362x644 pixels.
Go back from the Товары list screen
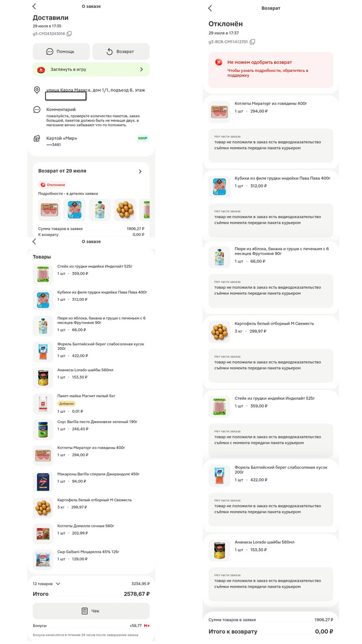point(34,242)
